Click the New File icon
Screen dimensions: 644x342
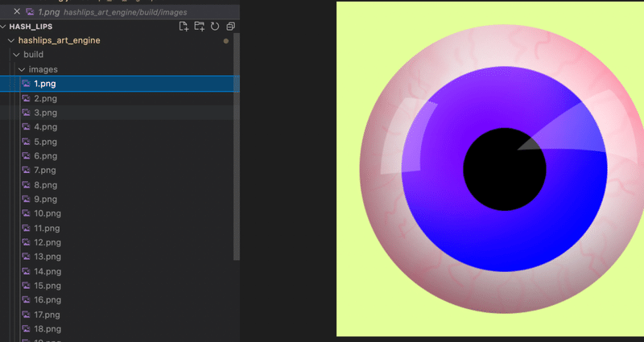[184, 27]
